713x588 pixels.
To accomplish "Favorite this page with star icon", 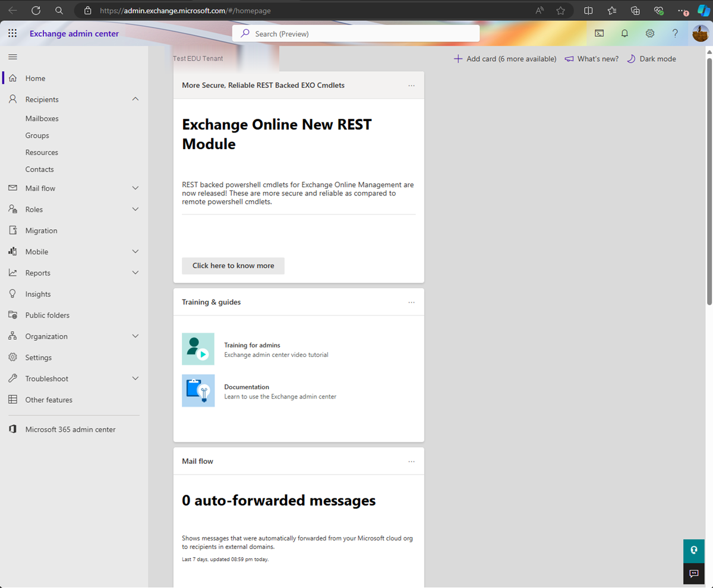I will pyautogui.click(x=560, y=11).
